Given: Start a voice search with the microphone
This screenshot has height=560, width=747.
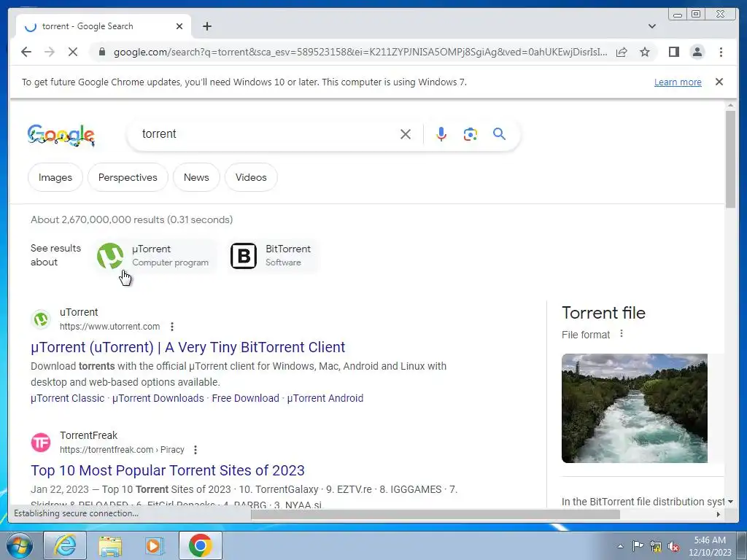Looking at the screenshot, I should (441, 134).
